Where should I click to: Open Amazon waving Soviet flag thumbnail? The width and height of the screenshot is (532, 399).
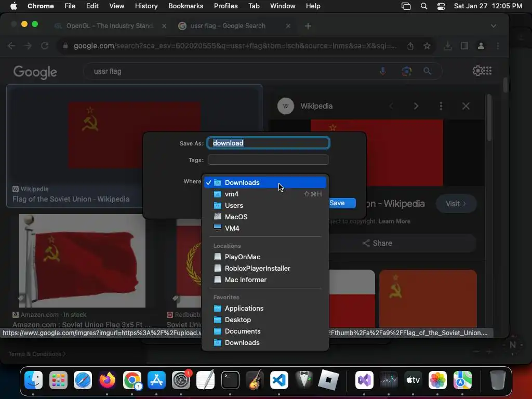82,261
